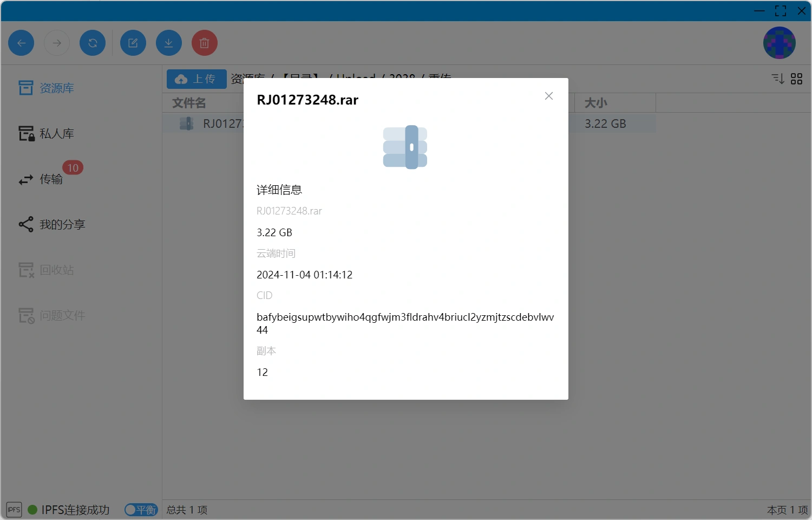Click the 上传 upload button
Viewport: 812px width, 520px height.
[x=197, y=79]
